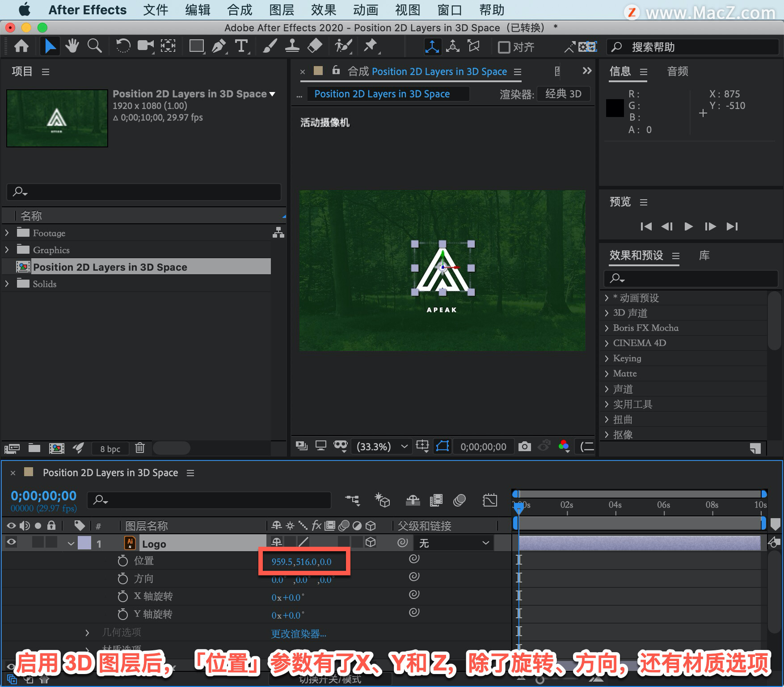
Task: Open magnification 33.3% dropdown
Action: tap(382, 447)
